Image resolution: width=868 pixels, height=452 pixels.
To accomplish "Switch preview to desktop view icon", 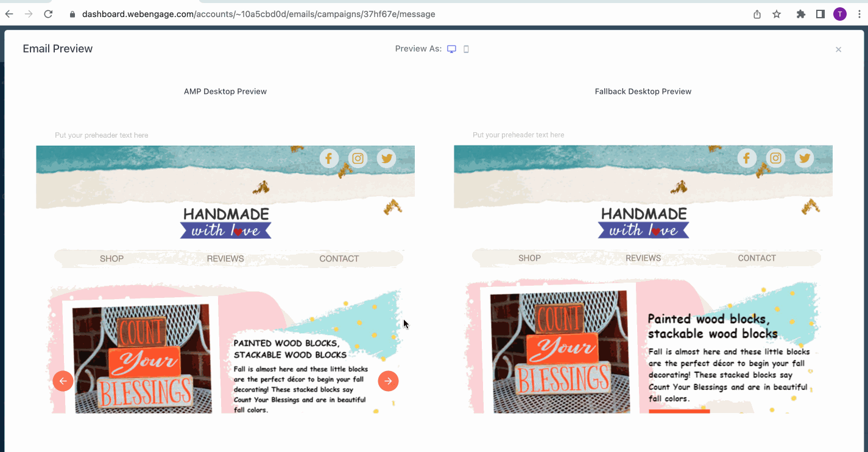I will [x=451, y=49].
